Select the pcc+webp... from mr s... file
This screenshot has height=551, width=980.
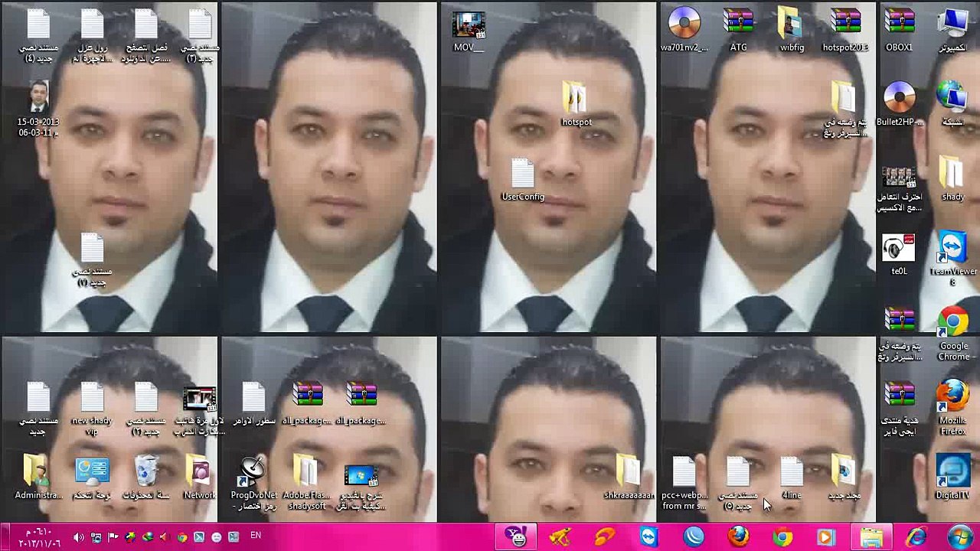tap(684, 484)
